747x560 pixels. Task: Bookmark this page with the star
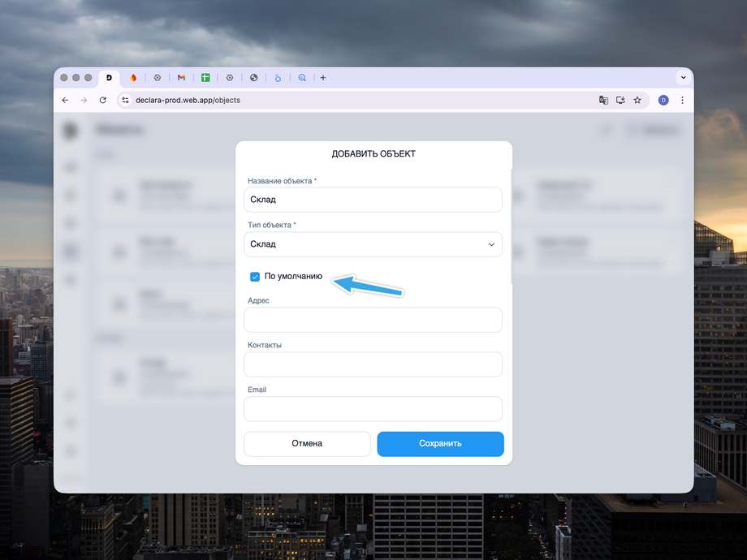pyautogui.click(x=637, y=100)
